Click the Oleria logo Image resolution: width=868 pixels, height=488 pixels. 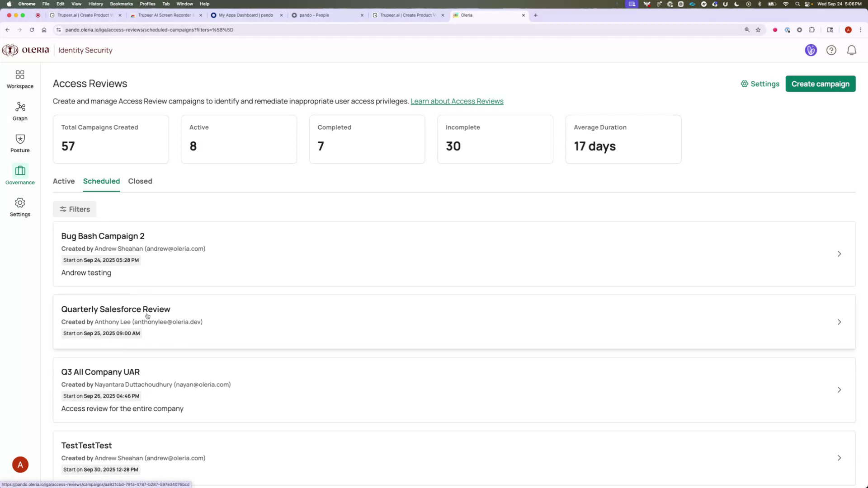click(x=26, y=50)
